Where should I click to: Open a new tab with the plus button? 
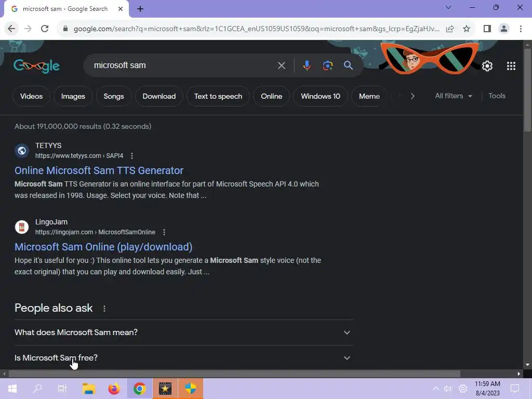pos(140,9)
